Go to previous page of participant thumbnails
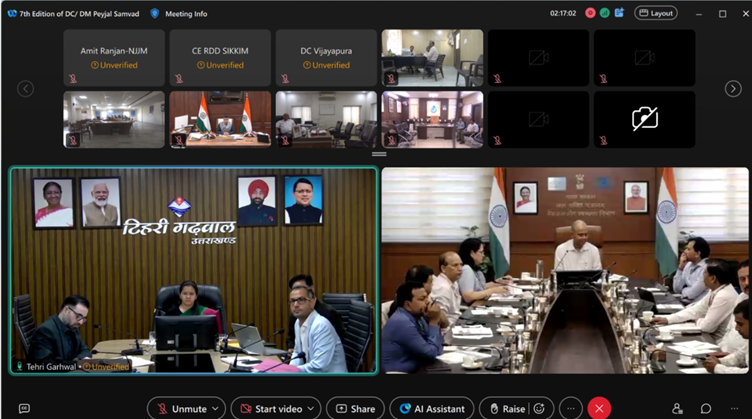 (x=25, y=89)
